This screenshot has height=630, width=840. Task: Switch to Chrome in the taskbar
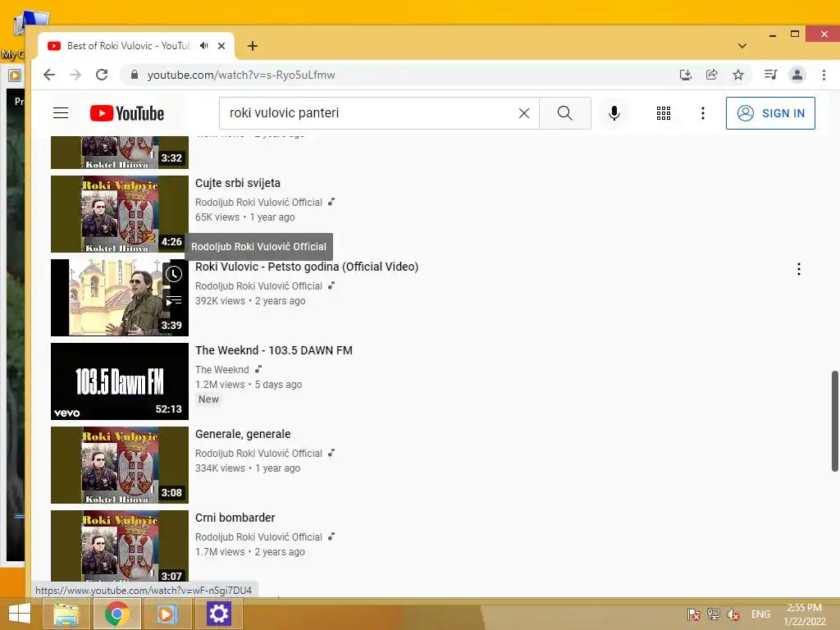(x=116, y=614)
